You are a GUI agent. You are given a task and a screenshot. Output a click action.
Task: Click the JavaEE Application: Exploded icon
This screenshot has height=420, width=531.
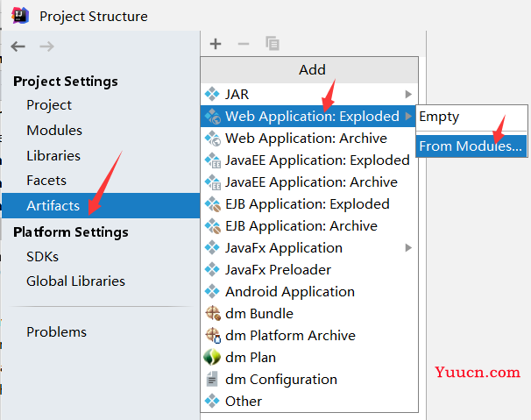tap(213, 160)
